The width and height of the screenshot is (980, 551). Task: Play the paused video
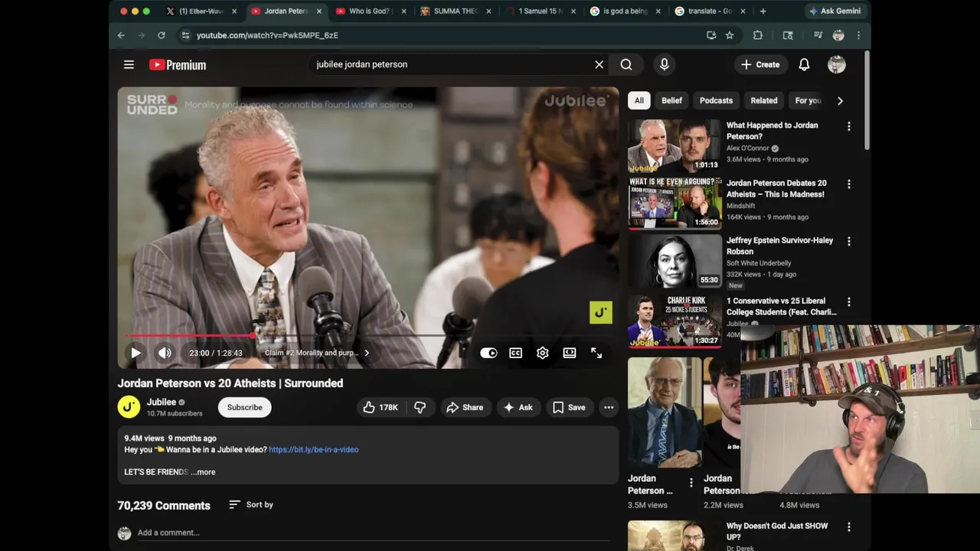136,353
